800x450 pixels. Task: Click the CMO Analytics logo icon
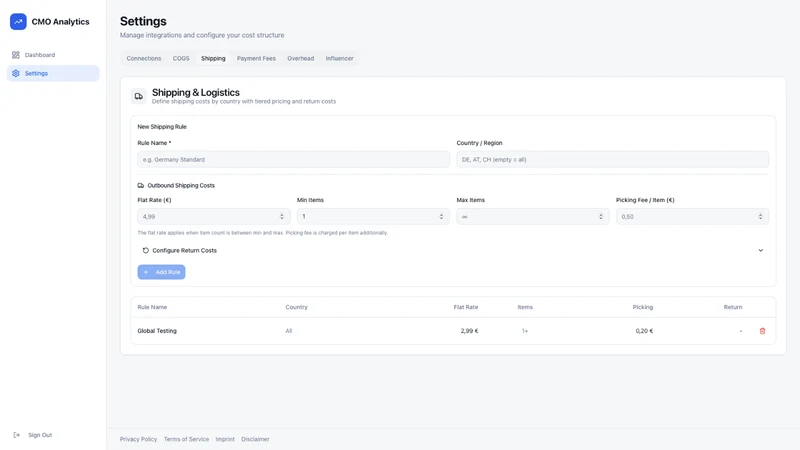coord(18,21)
